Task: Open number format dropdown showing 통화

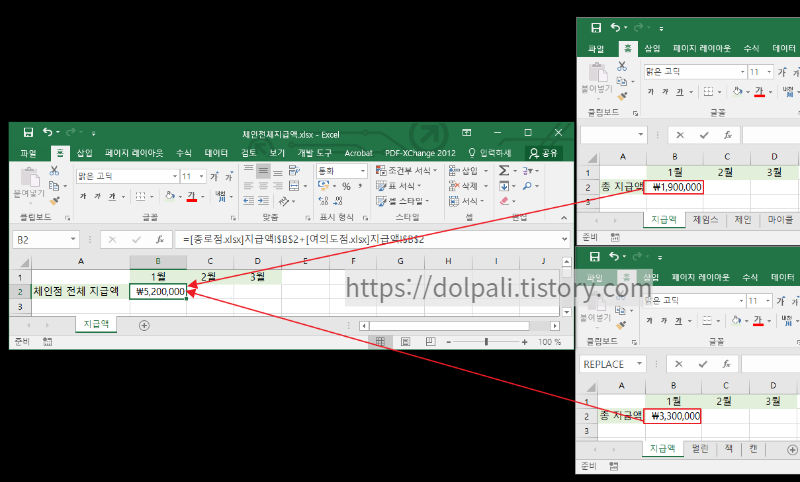Action: [363, 171]
